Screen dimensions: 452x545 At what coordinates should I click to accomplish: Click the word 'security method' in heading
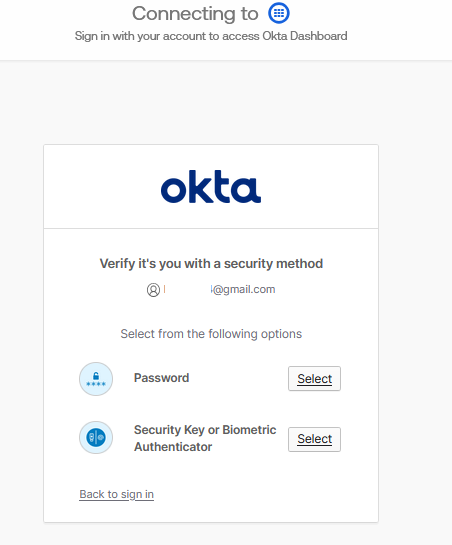(x=273, y=263)
